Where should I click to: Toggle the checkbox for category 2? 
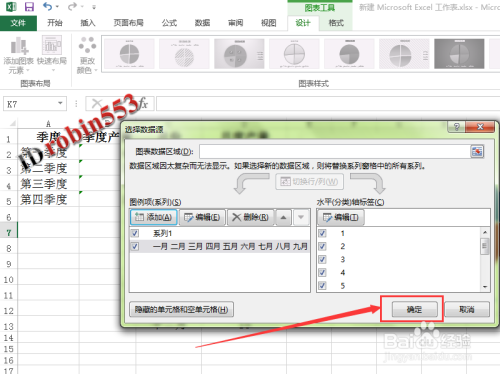tap(322, 246)
